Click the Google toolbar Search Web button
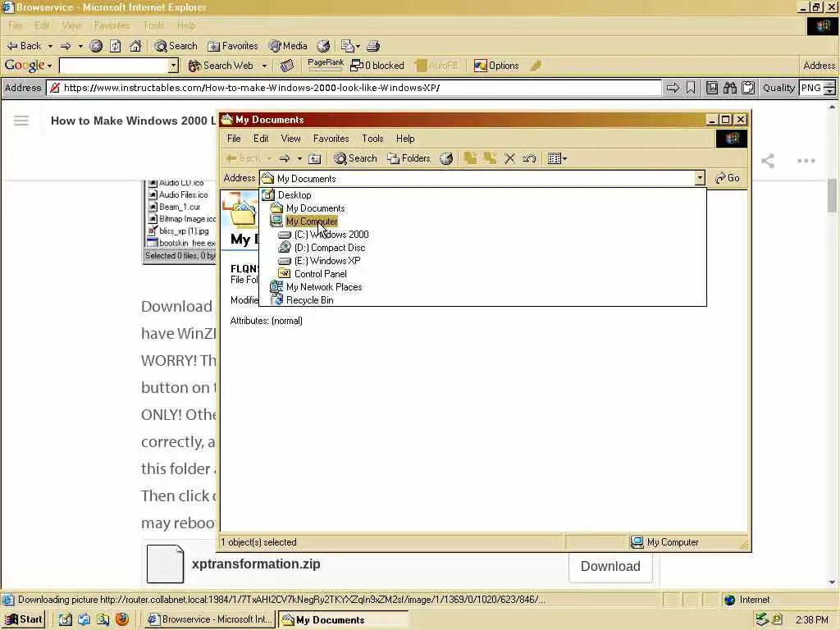This screenshot has height=630, width=840. [x=220, y=66]
